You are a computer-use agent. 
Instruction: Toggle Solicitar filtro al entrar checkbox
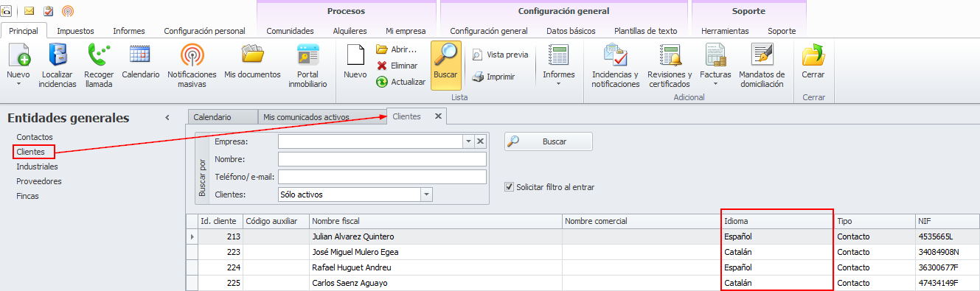coord(509,187)
